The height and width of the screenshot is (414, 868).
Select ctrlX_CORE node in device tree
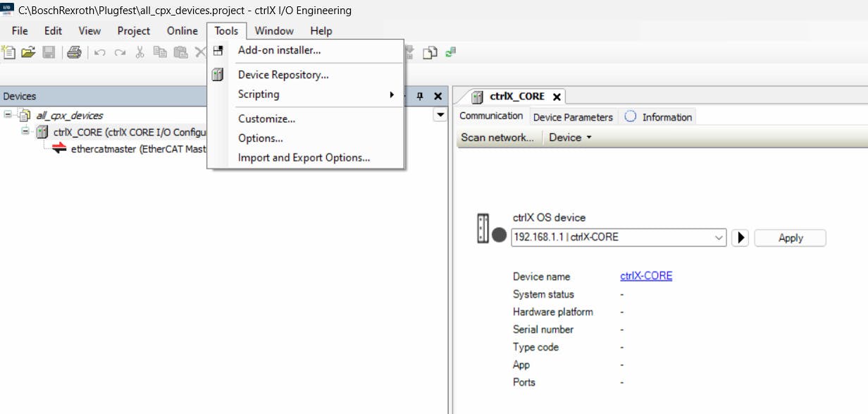coord(130,132)
